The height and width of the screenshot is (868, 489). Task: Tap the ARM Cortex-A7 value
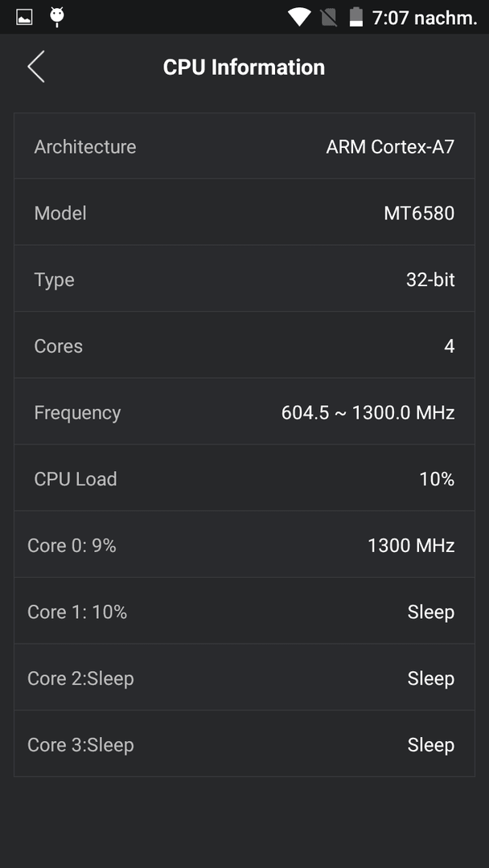tap(390, 147)
